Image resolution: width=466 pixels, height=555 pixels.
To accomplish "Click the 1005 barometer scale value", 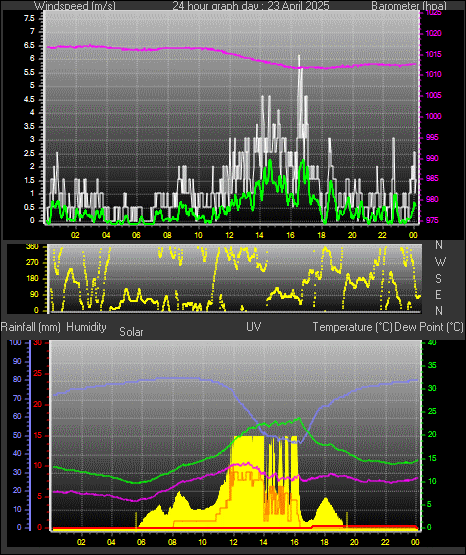I will [x=433, y=96].
